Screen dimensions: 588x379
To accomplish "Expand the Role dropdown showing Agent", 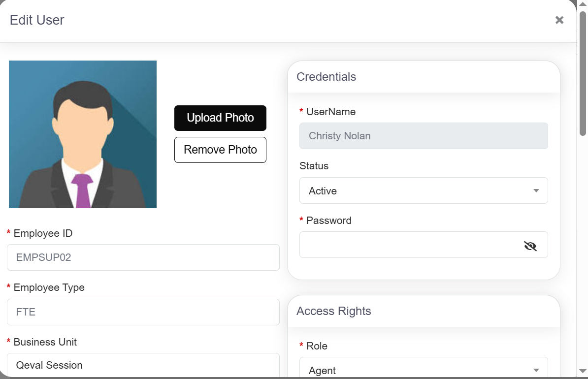I will pyautogui.click(x=424, y=367).
